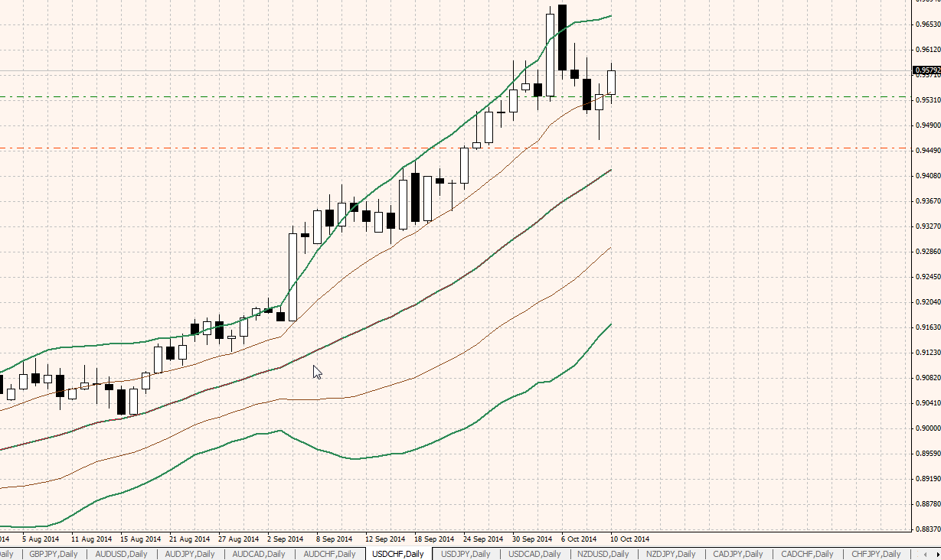
Task: Switch to the GBPJPY,Daily chart tab
Action: [54, 554]
